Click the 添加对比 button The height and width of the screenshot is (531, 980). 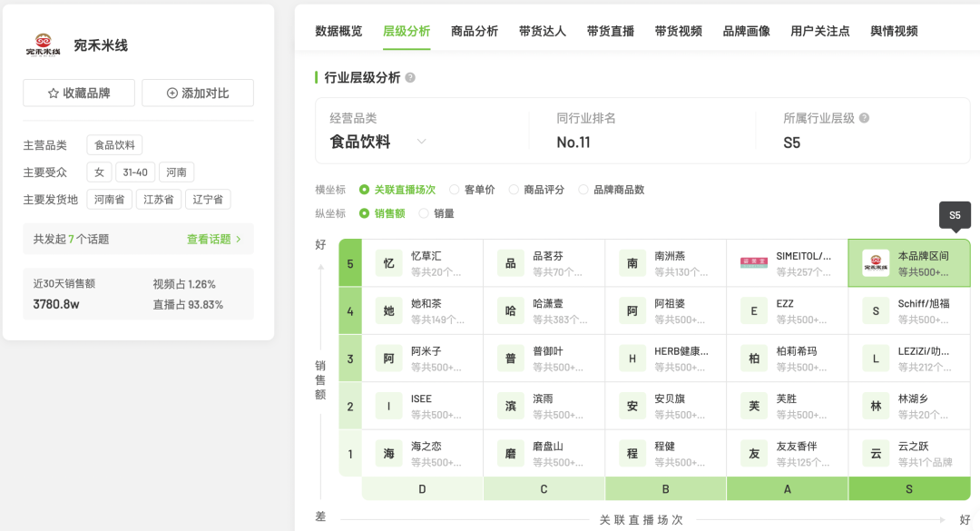198,93
